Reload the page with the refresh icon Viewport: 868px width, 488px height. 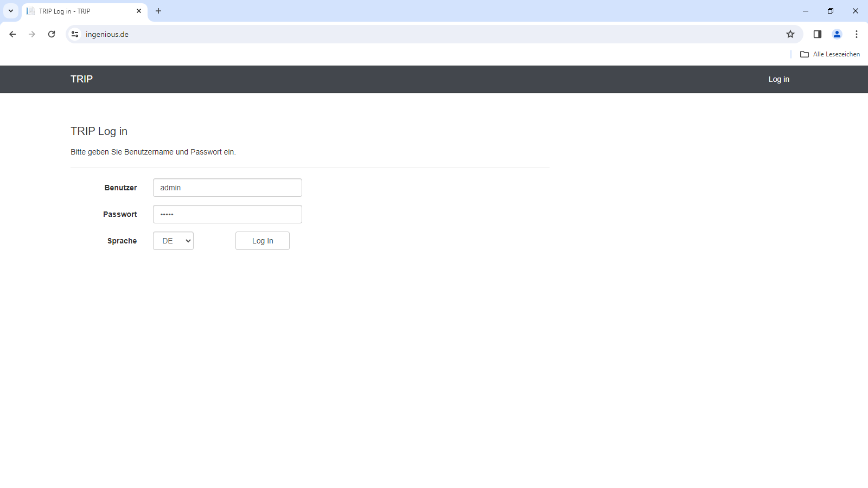52,34
